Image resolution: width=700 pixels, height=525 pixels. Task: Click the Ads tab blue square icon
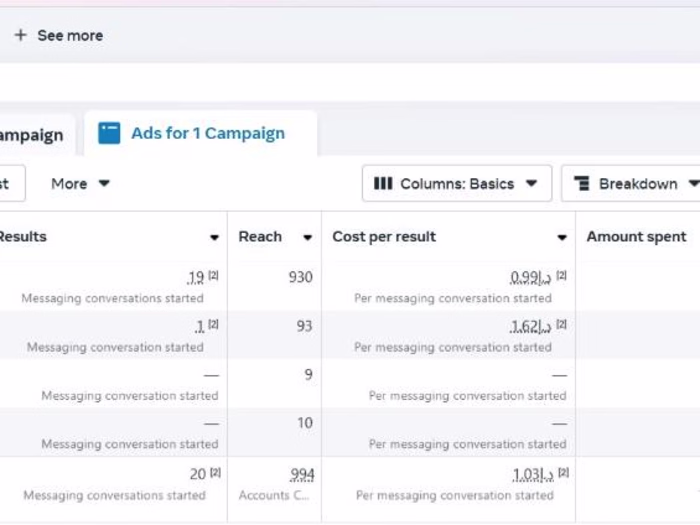click(x=109, y=133)
